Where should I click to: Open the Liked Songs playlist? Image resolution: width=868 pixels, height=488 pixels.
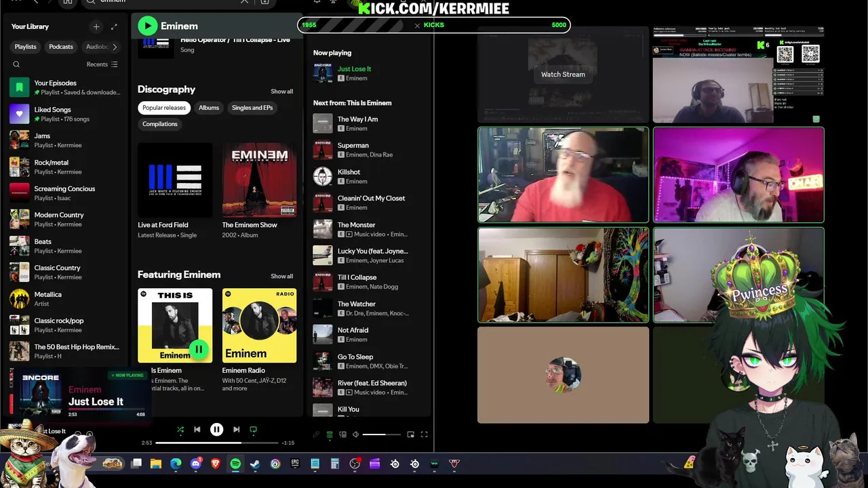pyautogui.click(x=65, y=113)
